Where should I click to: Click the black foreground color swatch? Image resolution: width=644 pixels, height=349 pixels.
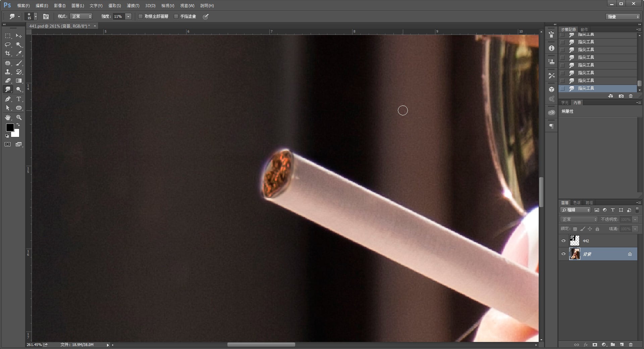10,128
